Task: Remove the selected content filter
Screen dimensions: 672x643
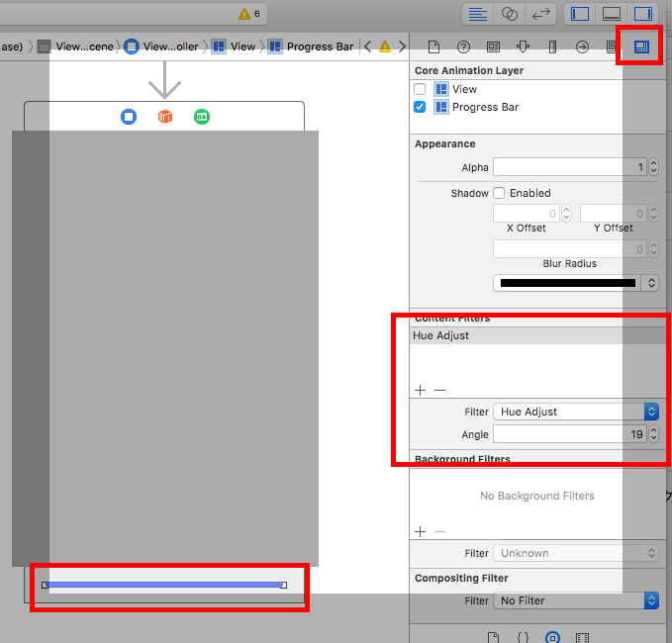Action: 439,391
